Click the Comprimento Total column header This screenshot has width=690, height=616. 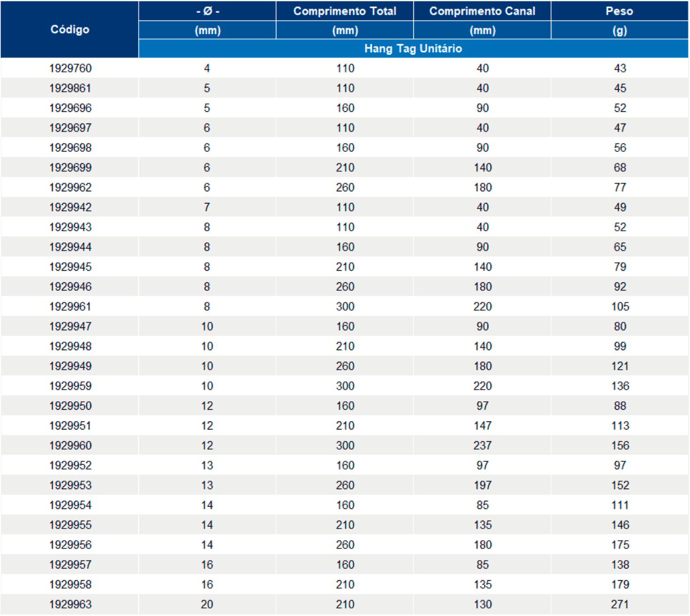(345, 11)
